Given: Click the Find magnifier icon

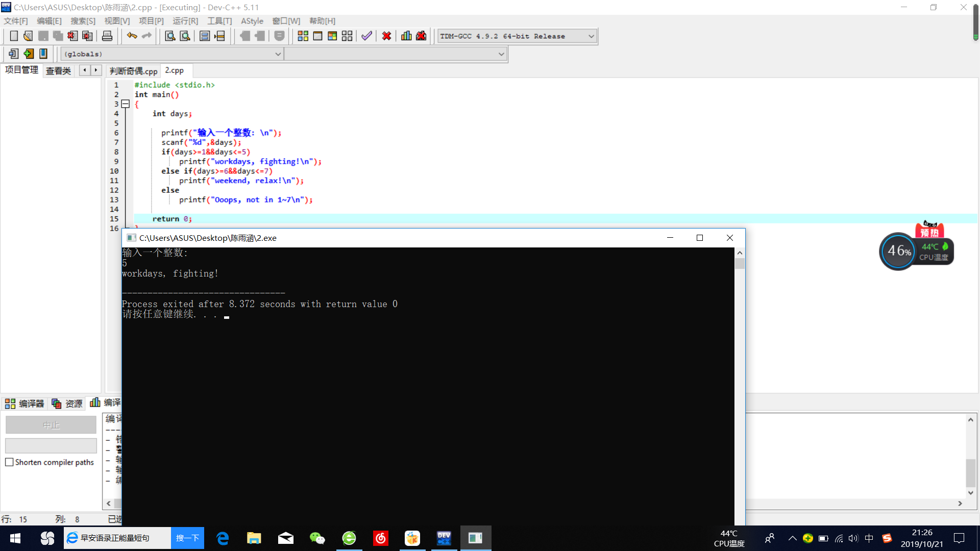Looking at the screenshot, I should pyautogui.click(x=170, y=36).
